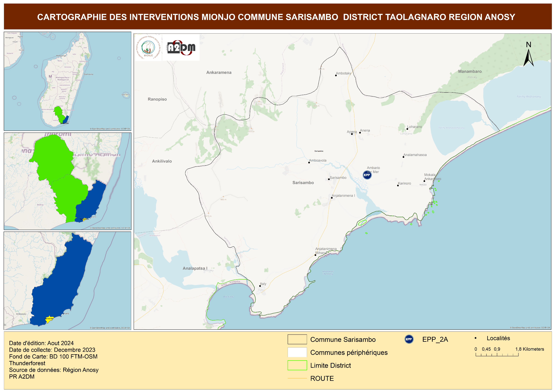Click the Madagascar overview inset map
Viewport: 555px width, 392px height.
point(67,81)
